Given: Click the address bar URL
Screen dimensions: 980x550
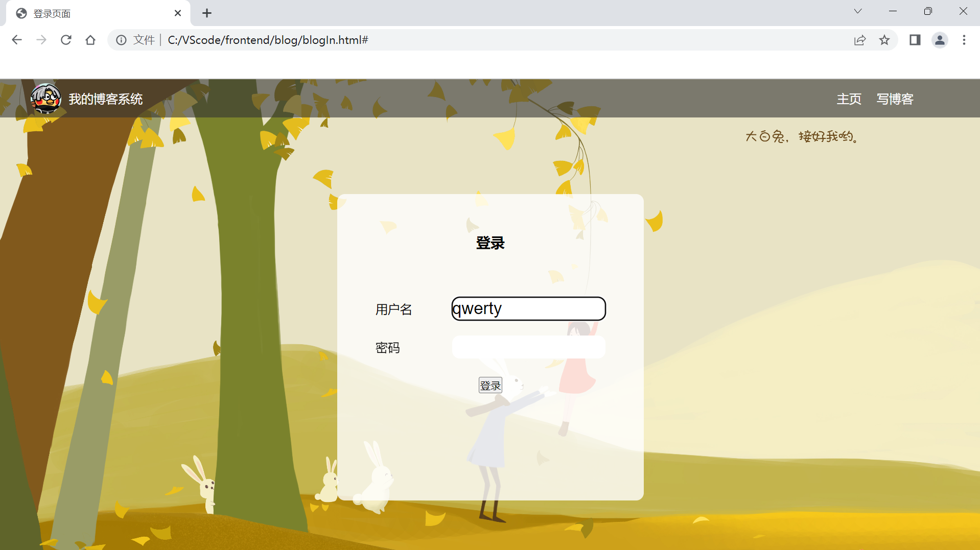Looking at the screenshot, I should [268, 40].
